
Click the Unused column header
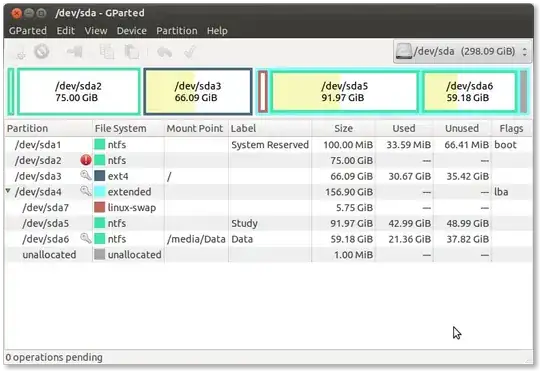[x=462, y=128]
